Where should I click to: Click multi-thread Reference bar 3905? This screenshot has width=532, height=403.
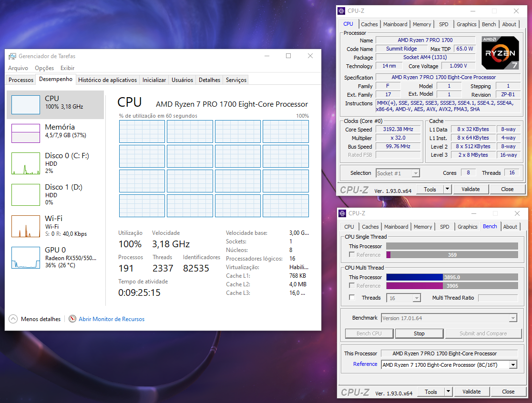tap(452, 286)
